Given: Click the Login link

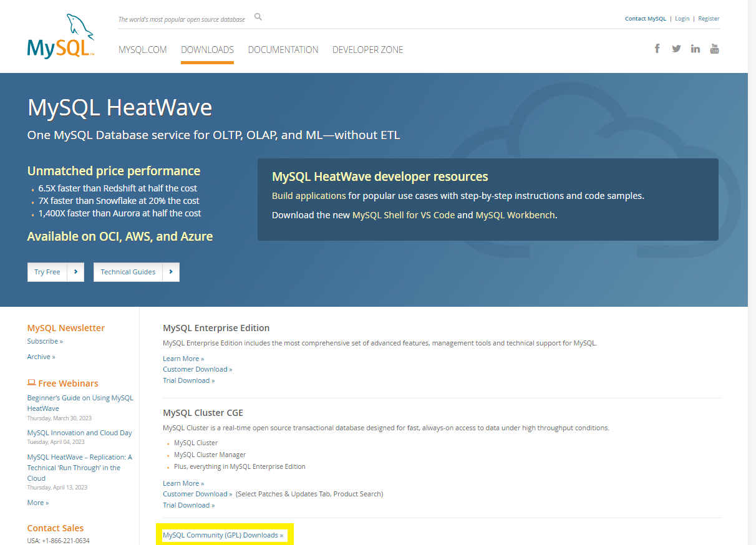Looking at the screenshot, I should point(682,19).
